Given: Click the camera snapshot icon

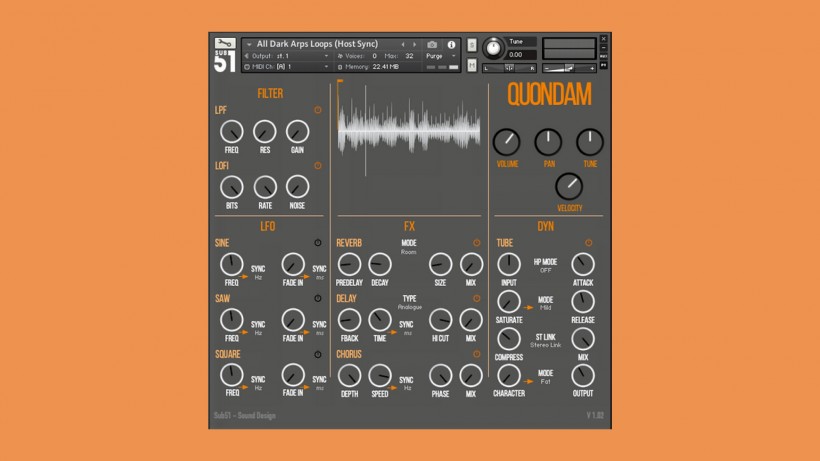Looking at the screenshot, I should (x=432, y=45).
